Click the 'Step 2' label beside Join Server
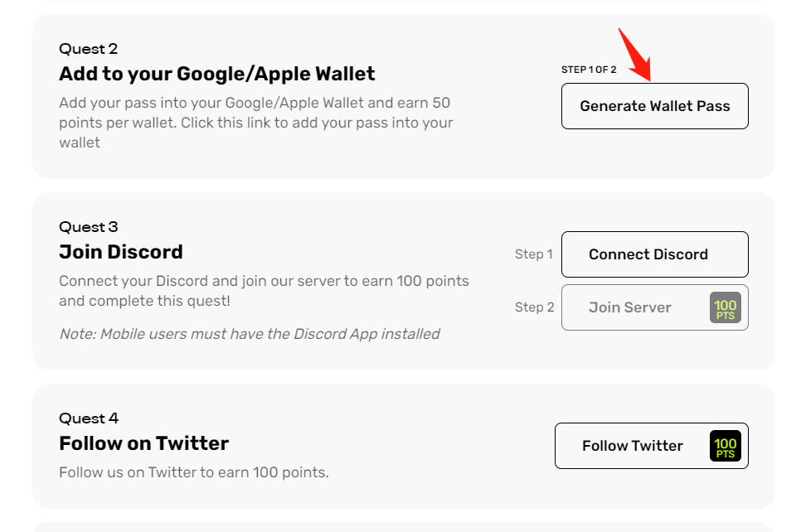 tap(534, 307)
